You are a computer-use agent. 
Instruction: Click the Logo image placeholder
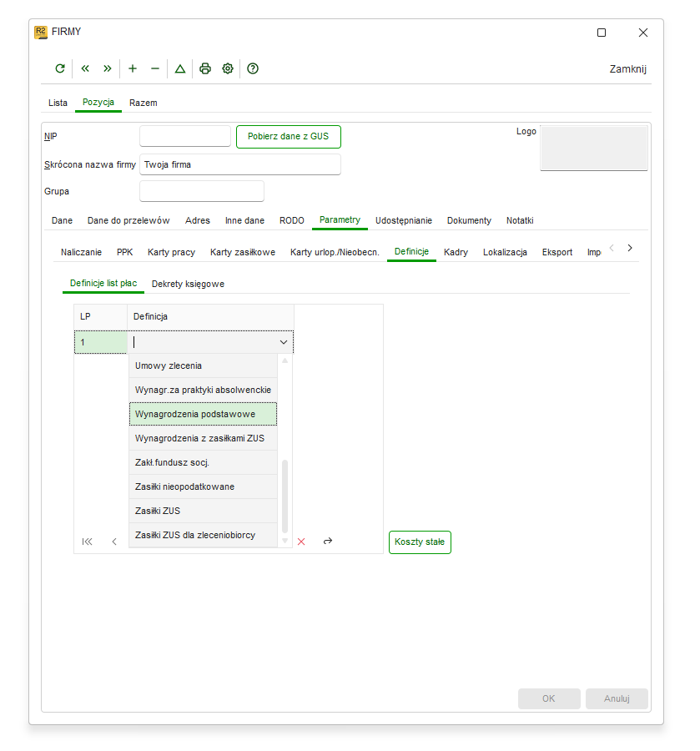pyautogui.click(x=594, y=148)
